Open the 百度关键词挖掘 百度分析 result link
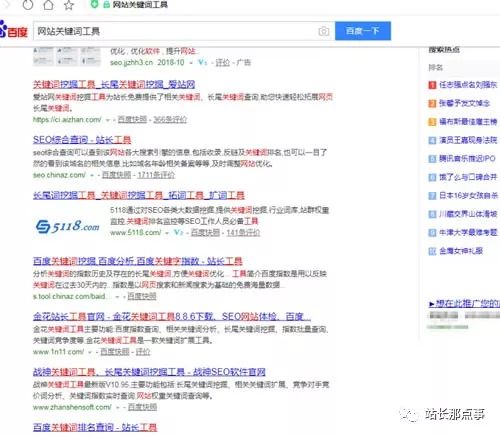500x436 pixels. click(x=138, y=261)
